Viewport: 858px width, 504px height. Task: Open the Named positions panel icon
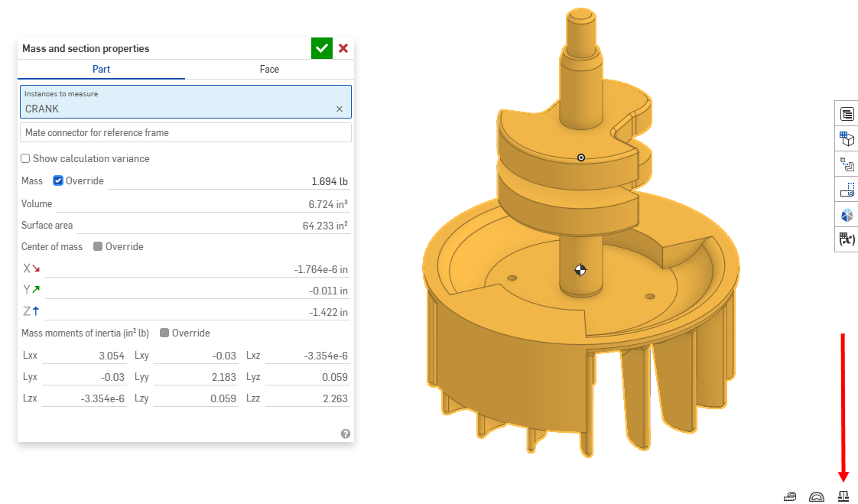(x=847, y=190)
